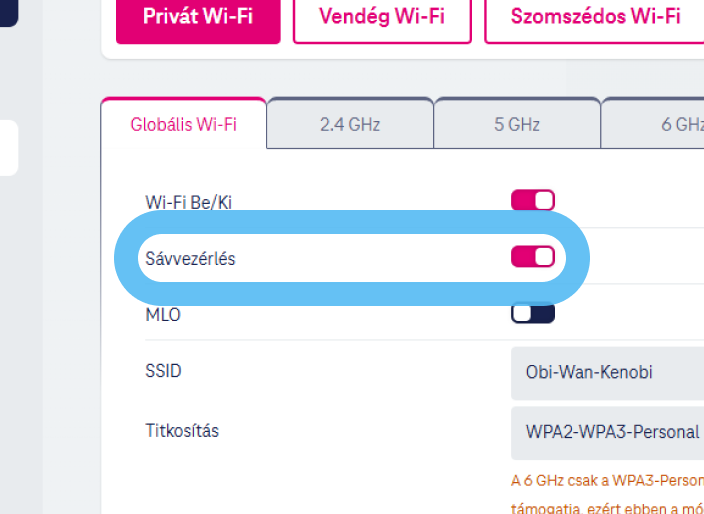This screenshot has width=704, height=514.
Task: Click the Sávvezérlés label text
Action: [191, 258]
